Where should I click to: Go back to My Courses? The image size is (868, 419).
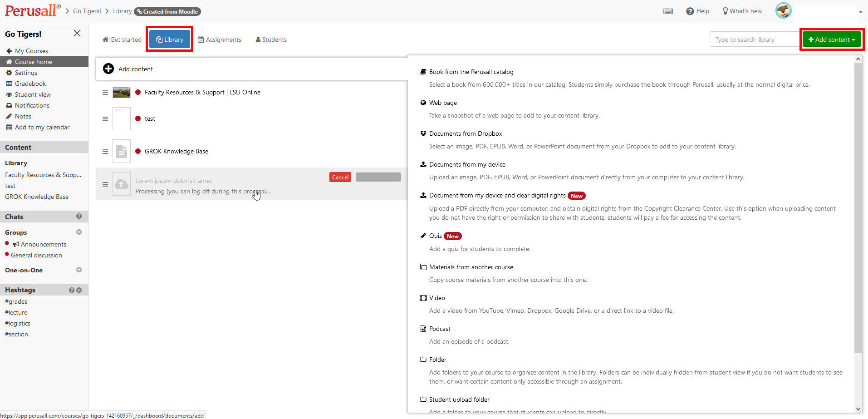click(27, 51)
